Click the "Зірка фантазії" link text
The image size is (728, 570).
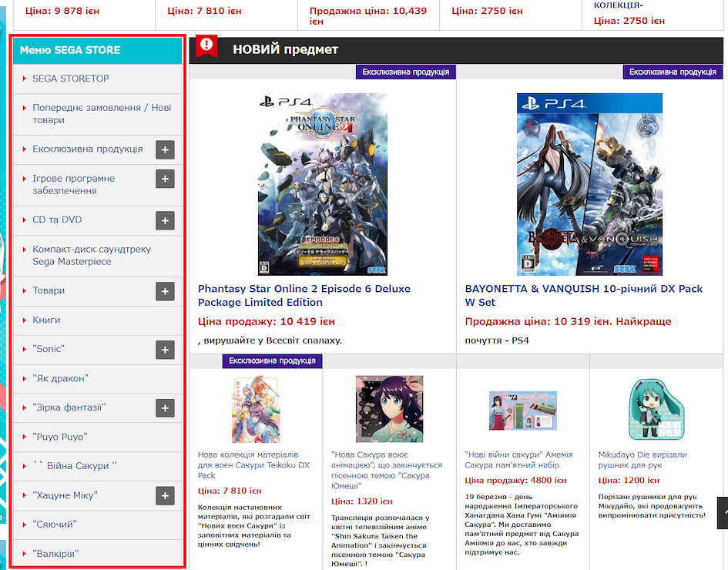pos(69,407)
